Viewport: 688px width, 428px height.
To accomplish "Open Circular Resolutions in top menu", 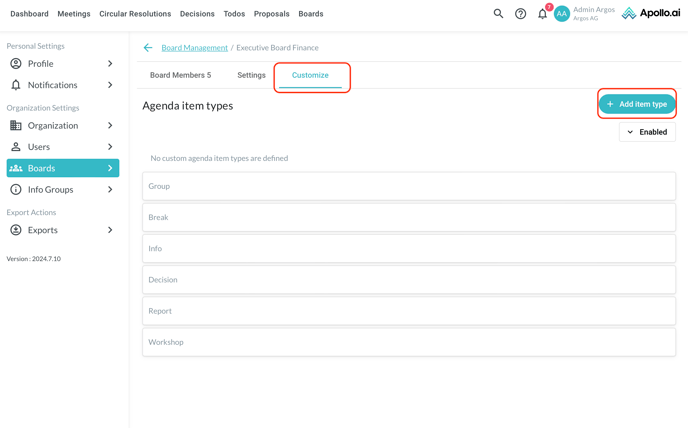I will coord(135,14).
